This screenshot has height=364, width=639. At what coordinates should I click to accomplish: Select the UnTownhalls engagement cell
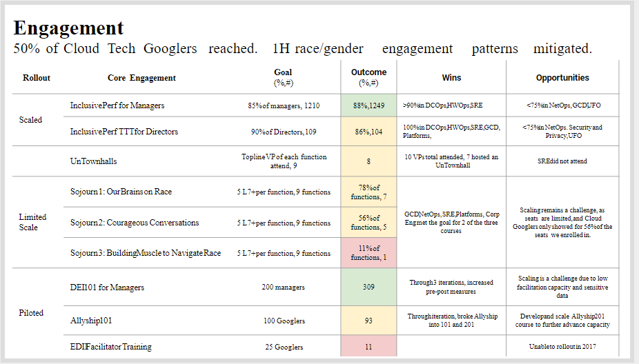tap(93, 161)
